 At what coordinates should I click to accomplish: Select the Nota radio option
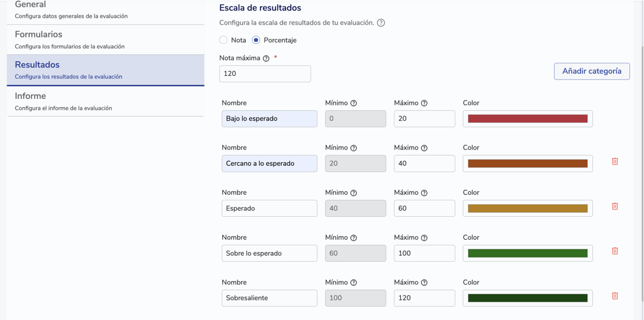point(223,40)
